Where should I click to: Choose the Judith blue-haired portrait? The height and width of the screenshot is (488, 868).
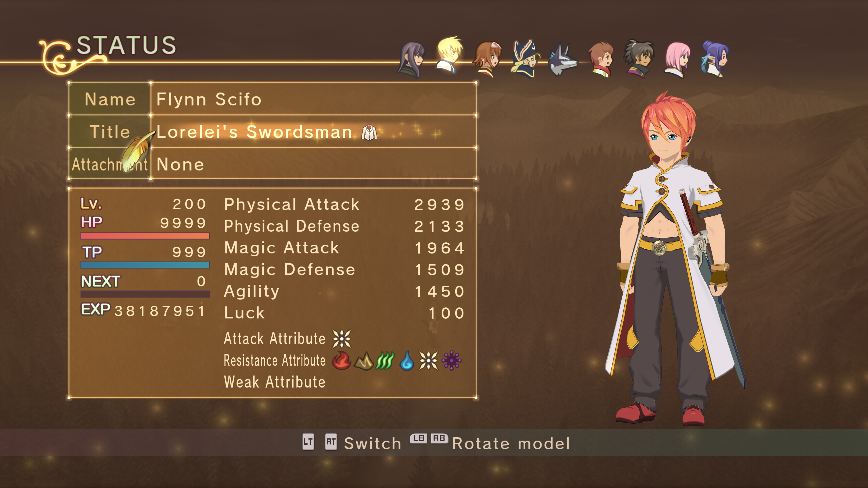click(715, 59)
